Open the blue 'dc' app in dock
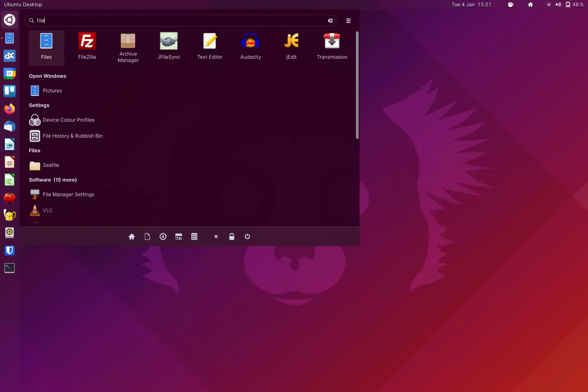Screen dimensions: 588x392 10,56
